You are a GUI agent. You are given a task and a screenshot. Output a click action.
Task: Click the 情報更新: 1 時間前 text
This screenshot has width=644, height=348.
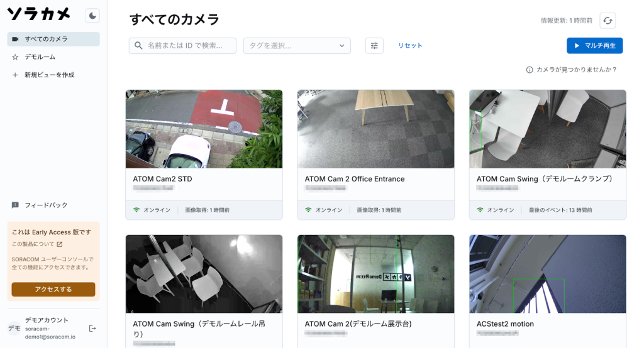(567, 21)
